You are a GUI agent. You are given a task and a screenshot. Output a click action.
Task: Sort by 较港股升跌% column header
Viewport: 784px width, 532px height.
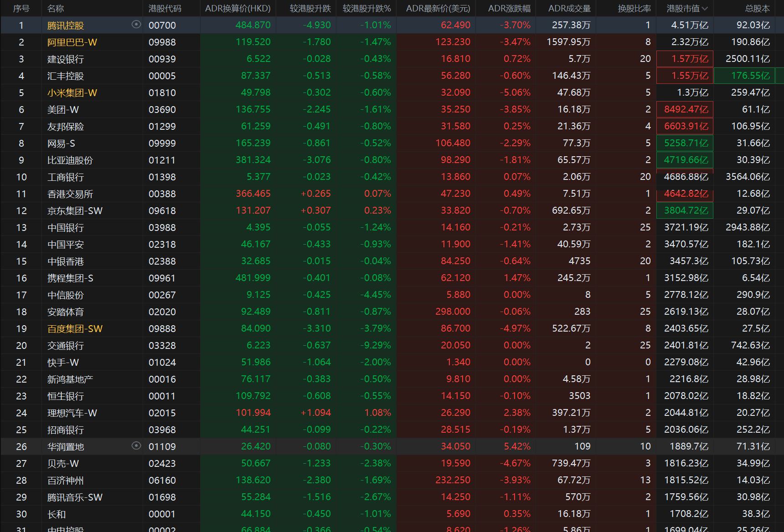click(x=367, y=8)
